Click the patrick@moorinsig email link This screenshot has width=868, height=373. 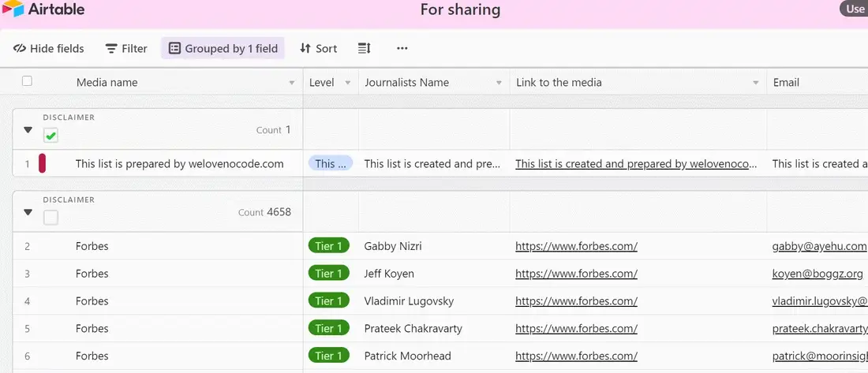click(820, 356)
